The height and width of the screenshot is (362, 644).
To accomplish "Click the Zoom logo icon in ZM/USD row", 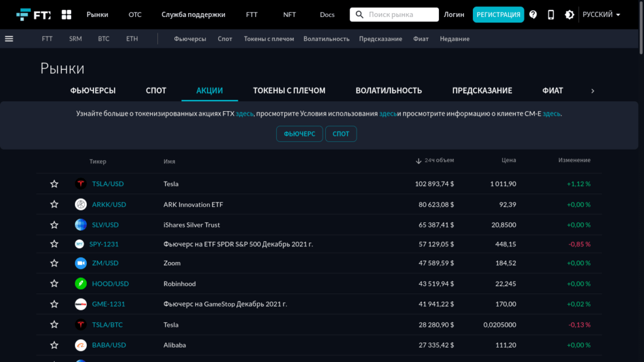I will pyautogui.click(x=80, y=263).
